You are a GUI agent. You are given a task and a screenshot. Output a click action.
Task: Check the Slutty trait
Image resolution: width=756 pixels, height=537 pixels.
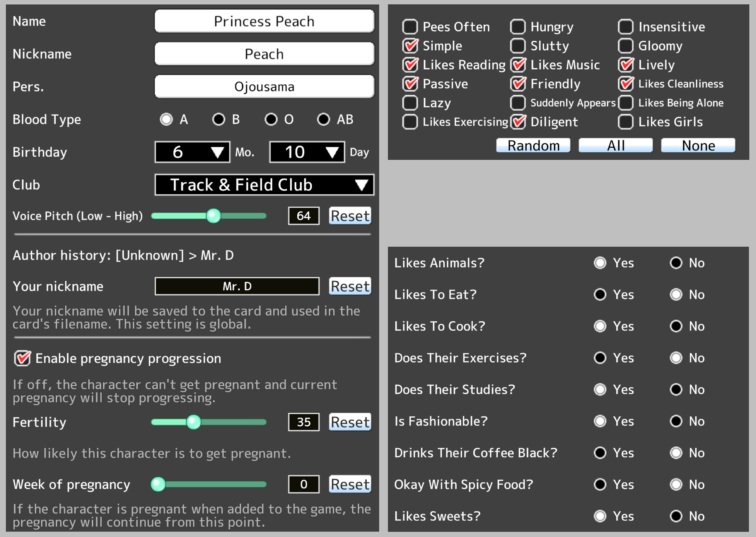point(518,46)
